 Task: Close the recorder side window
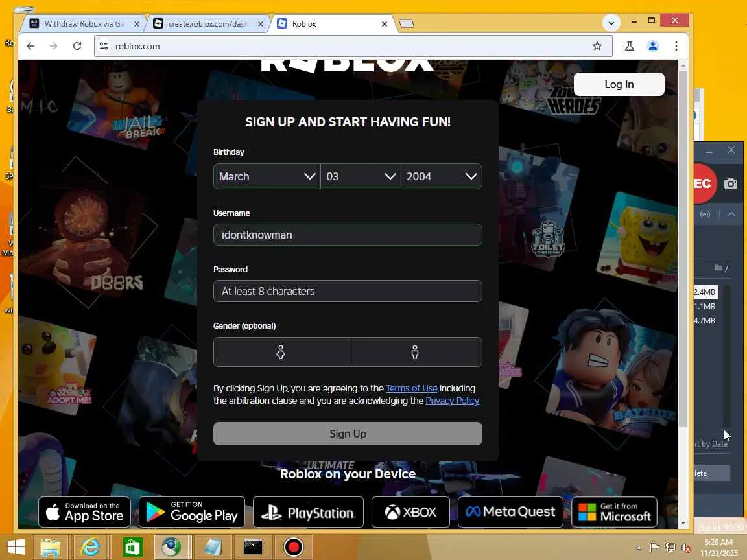(x=731, y=150)
